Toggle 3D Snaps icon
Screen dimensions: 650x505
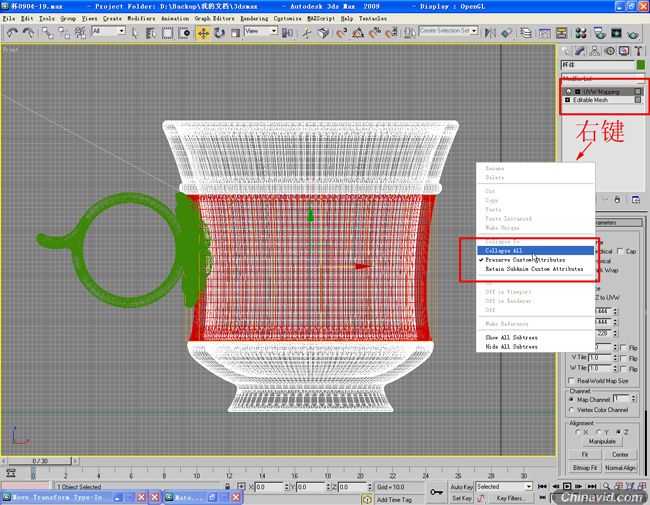click(341, 33)
